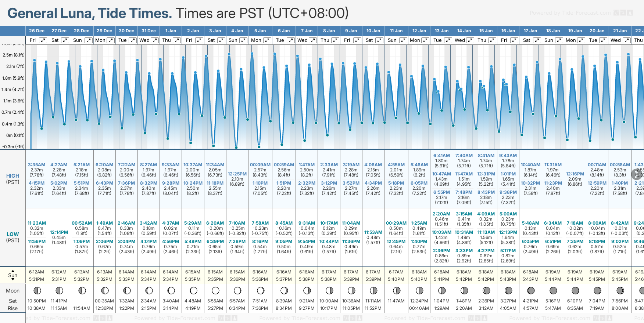Expand the Tue 13 Jan column
Image resolution: width=644 pixels, height=323 pixels.
point(448,40)
